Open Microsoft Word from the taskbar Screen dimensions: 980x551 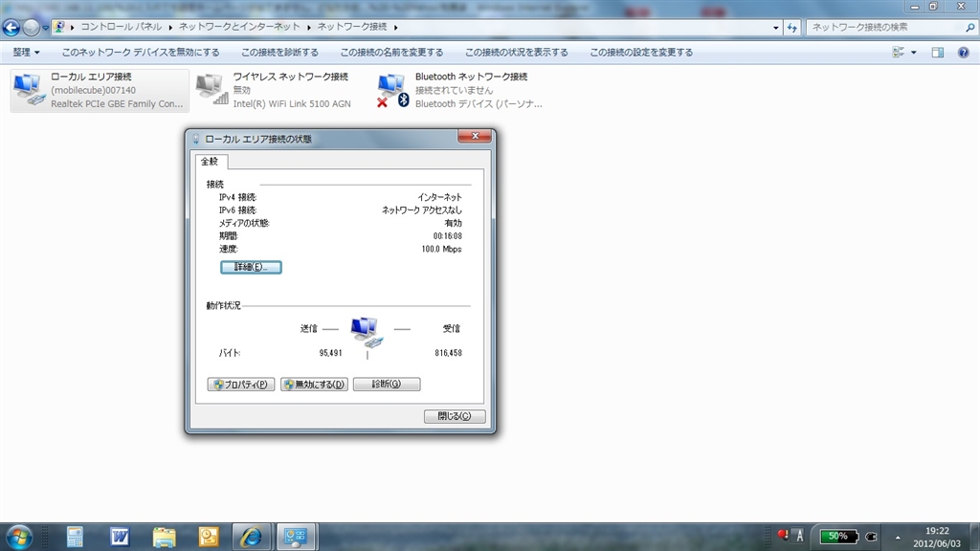click(120, 538)
